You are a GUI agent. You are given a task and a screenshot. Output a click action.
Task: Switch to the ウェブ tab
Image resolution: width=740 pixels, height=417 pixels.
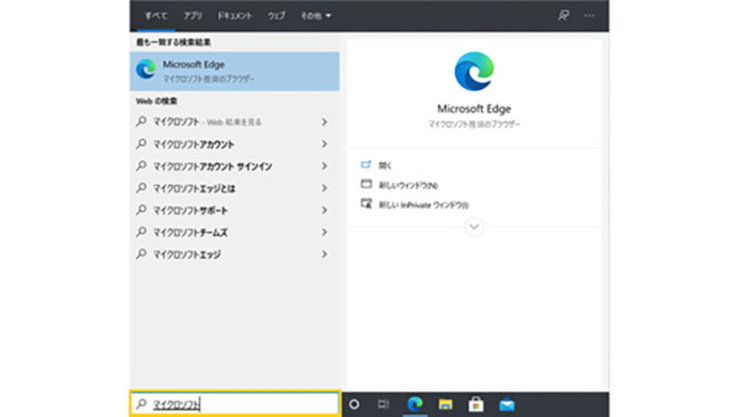point(276,16)
